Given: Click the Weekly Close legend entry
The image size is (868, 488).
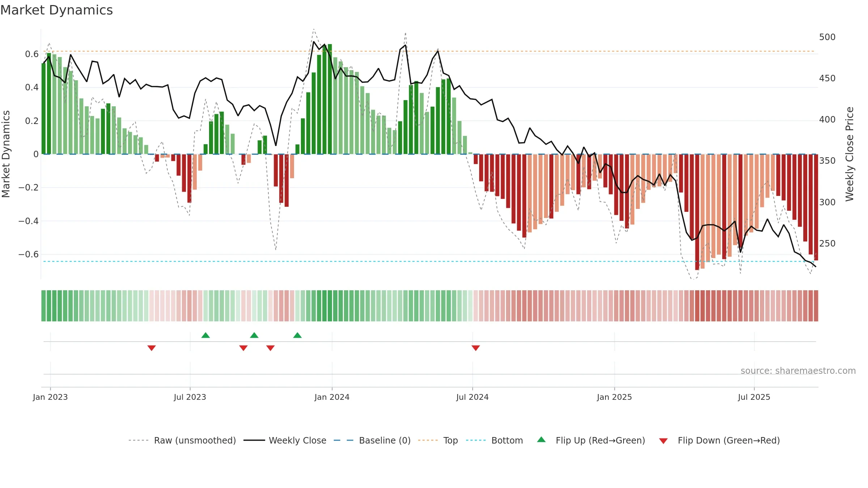Looking at the screenshot, I should tap(285, 440).
